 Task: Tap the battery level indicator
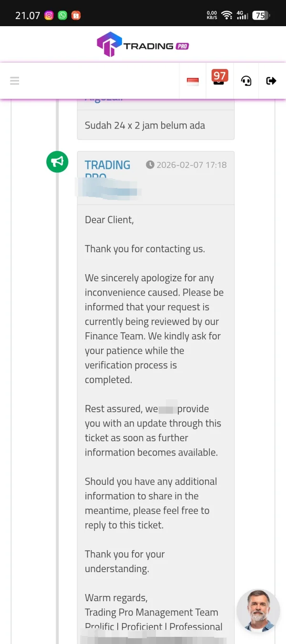click(260, 15)
